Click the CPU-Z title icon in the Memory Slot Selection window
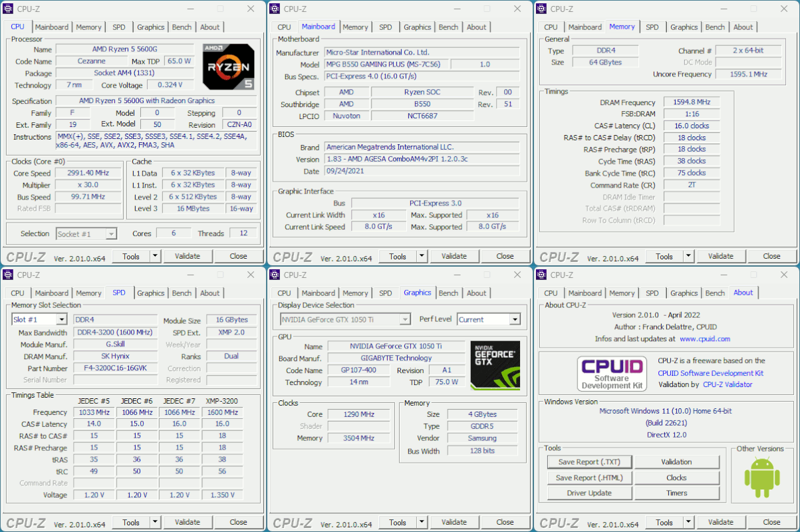The height and width of the screenshot is (532, 800). click(9, 275)
